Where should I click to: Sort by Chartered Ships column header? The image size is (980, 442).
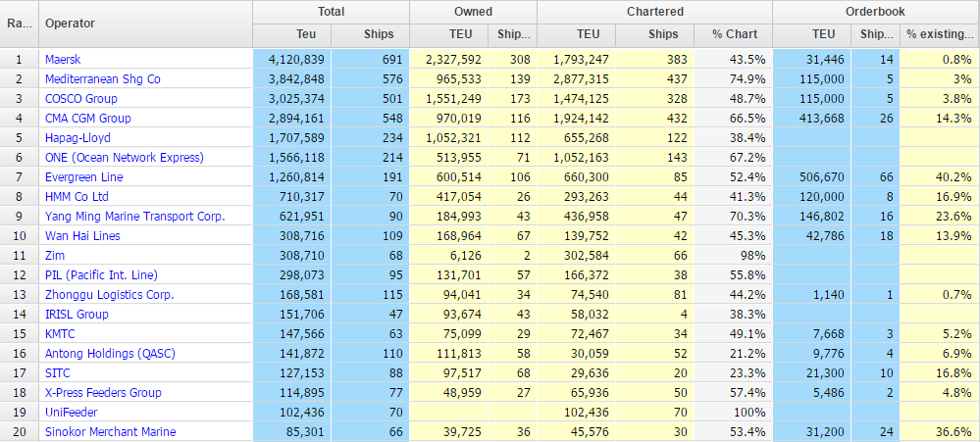coord(655,35)
